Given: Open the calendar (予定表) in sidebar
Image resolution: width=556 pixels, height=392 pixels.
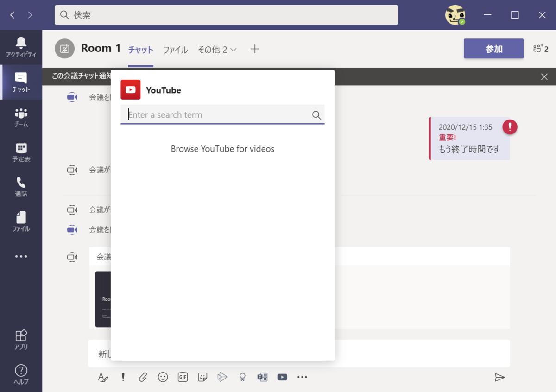Looking at the screenshot, I should coord(21,152).
